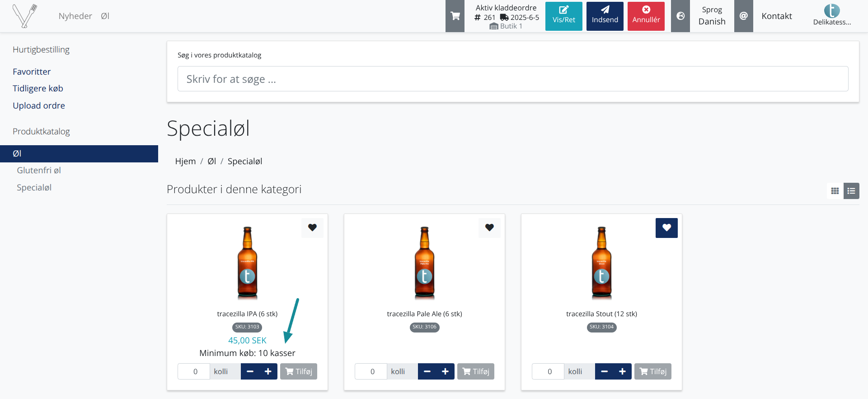The height and width of the screenshot is (399, 868).
Task: Open Nyheder in the top menu
Action: click(75, 16)
